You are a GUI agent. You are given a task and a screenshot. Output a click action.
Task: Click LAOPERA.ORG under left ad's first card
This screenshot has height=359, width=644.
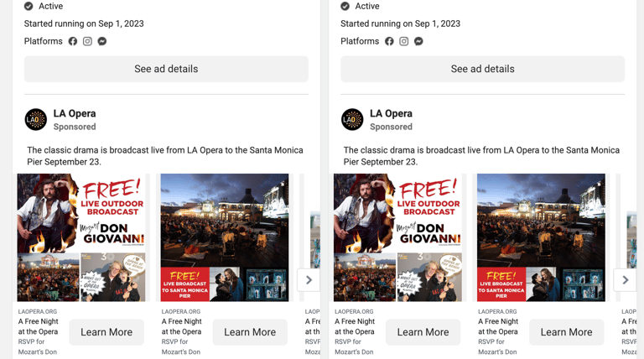coord(38,311)
